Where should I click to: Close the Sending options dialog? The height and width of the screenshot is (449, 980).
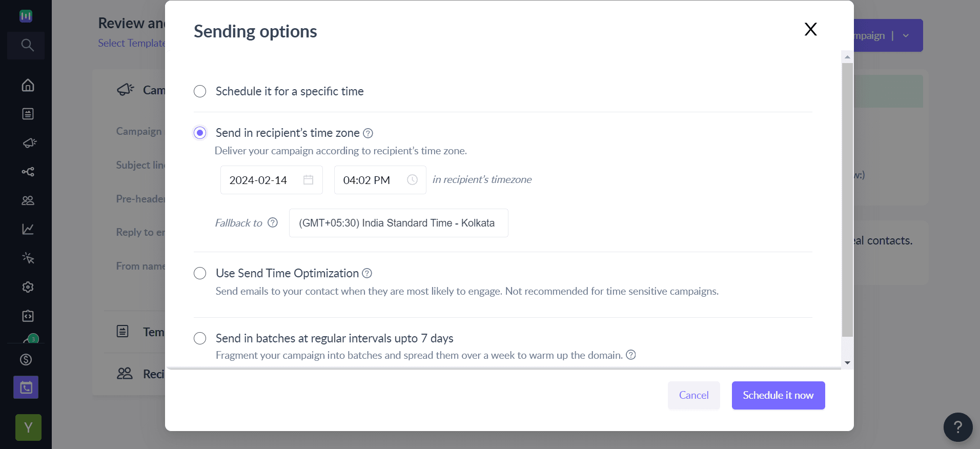pos(810,29)
